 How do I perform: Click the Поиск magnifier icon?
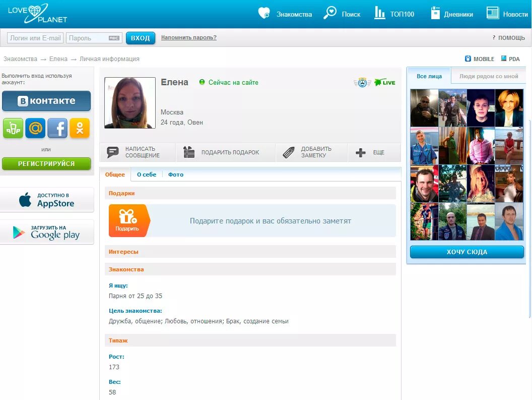[330, 13]
